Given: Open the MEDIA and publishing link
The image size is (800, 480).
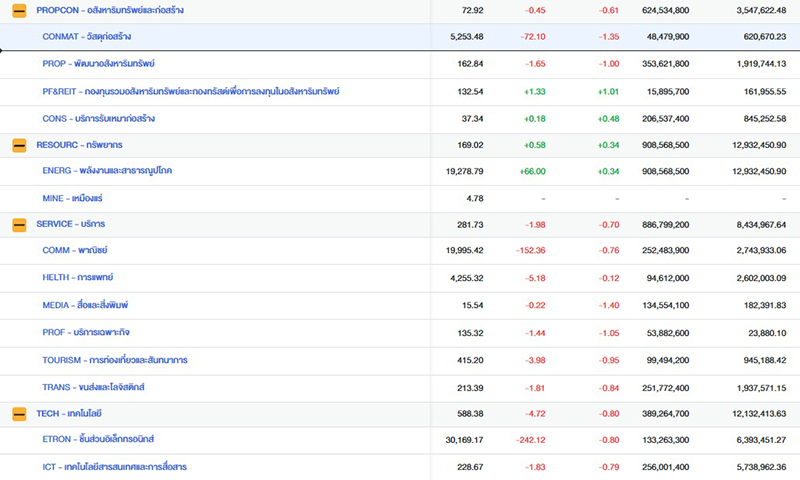Looking at the screenshot, I should point(85,305).
